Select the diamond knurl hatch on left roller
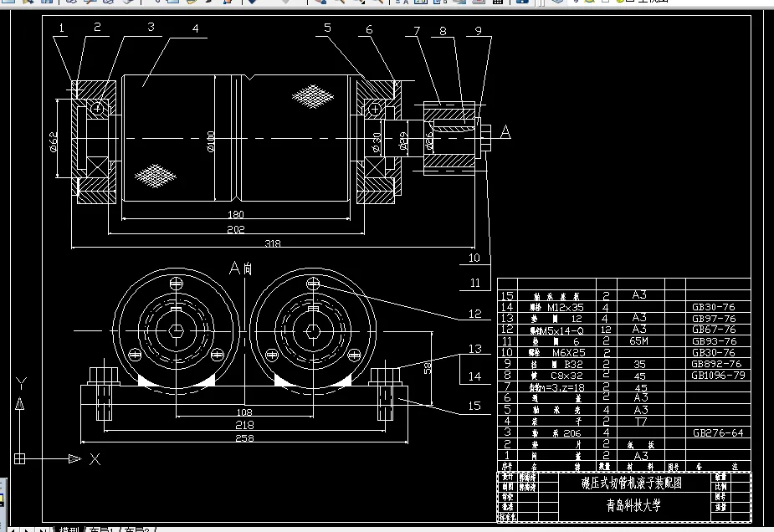 (x=155, y=176)
